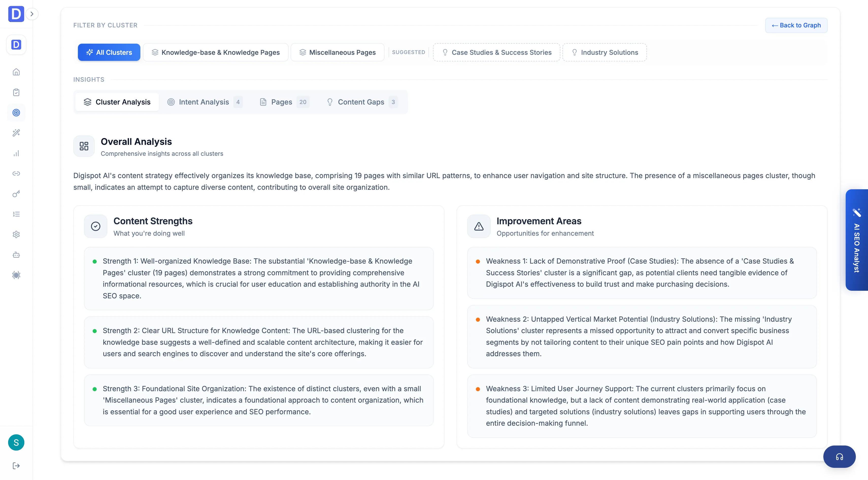The height and width of the screenshot is (480, 868).
Task: Click the Weakness 3 Limited User Journey card
Action: tap(642, 406)
